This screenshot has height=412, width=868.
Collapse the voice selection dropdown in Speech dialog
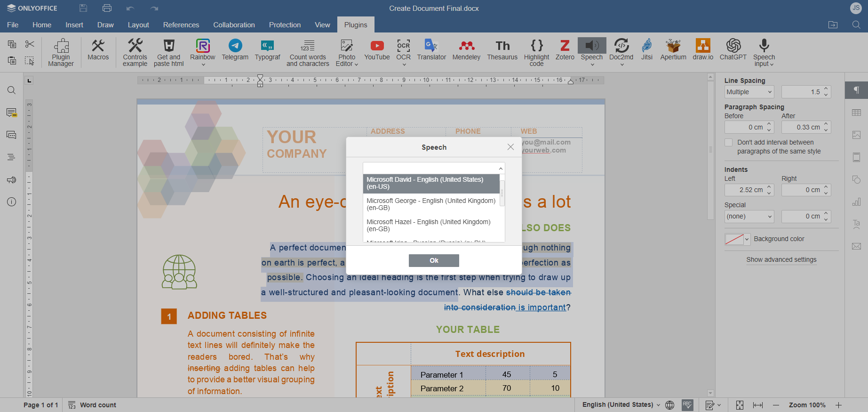pyautogui.click(x=501, y=169)
